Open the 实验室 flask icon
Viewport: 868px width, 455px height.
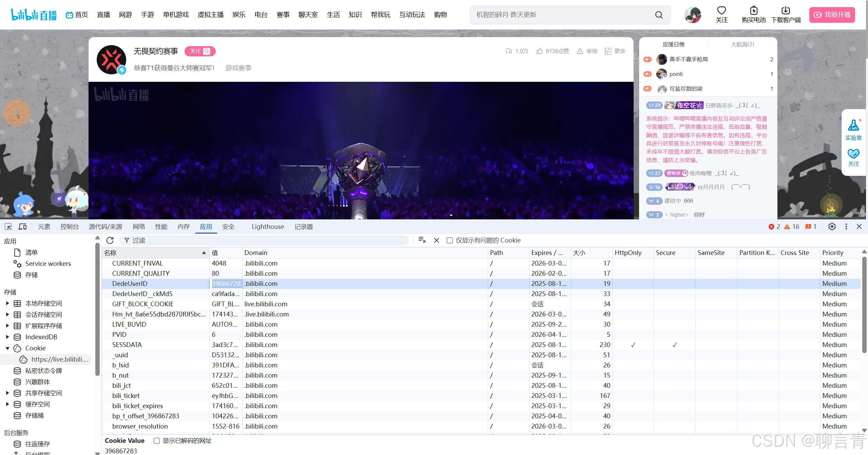tap(853, 126)
